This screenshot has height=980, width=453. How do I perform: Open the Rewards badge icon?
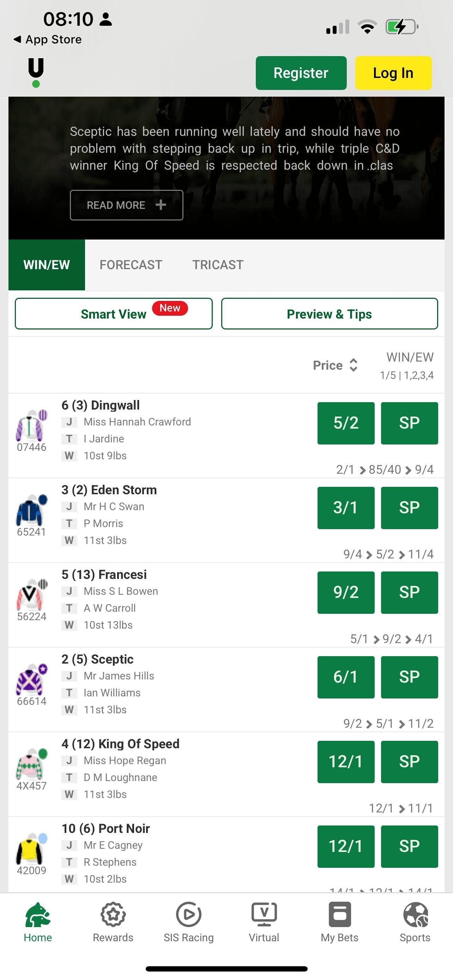[113, 915]
